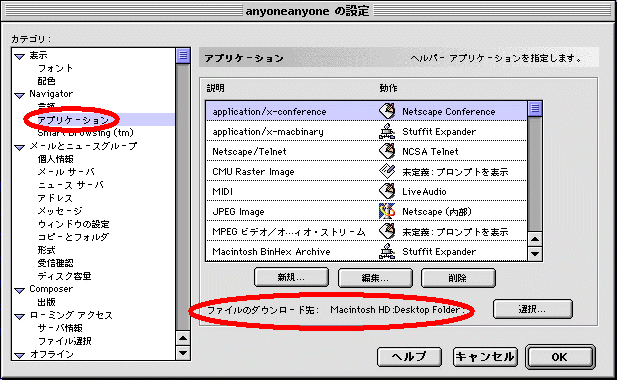This screenshot has height=380, width=617.
Task: Select JPEG Image row
Action: 366,212
